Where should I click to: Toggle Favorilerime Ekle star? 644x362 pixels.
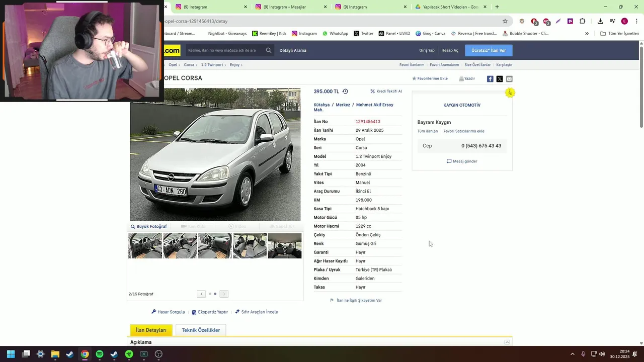(x=430, y=78)
